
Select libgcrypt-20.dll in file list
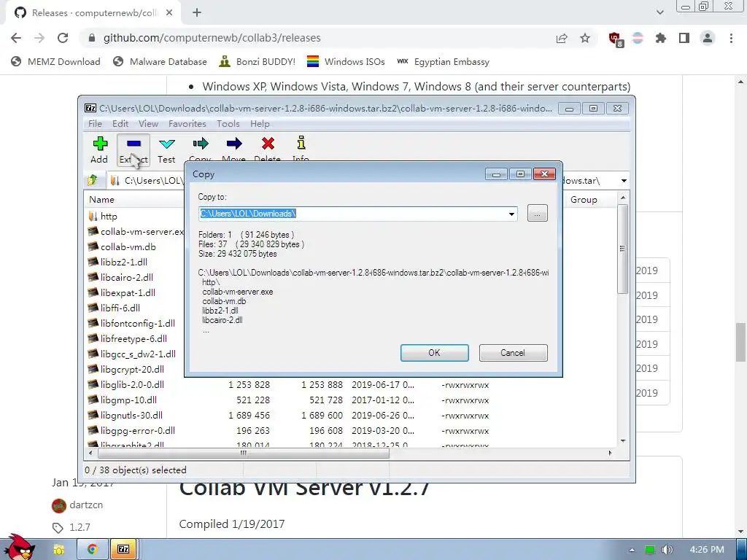132,369
